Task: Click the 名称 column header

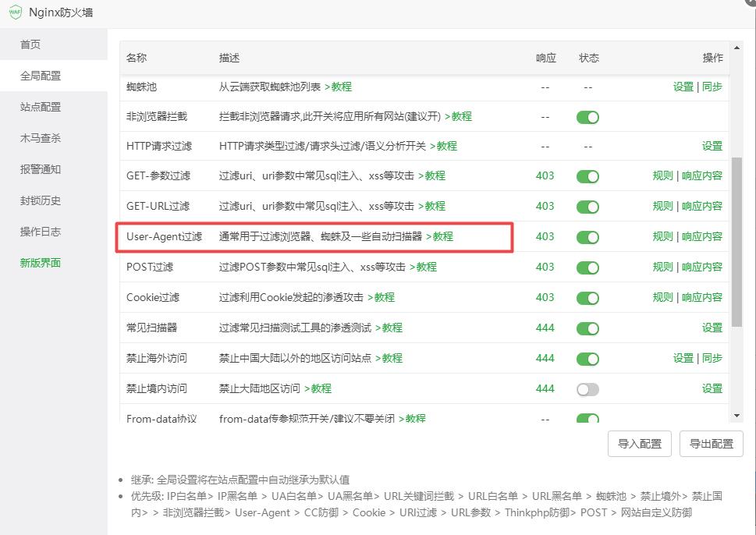Action: [x=137, y=58]
